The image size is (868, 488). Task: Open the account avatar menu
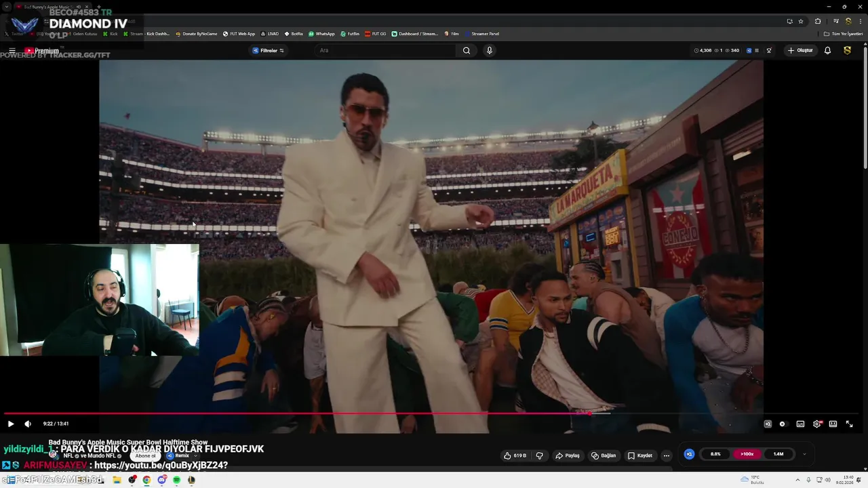(847, 50)
